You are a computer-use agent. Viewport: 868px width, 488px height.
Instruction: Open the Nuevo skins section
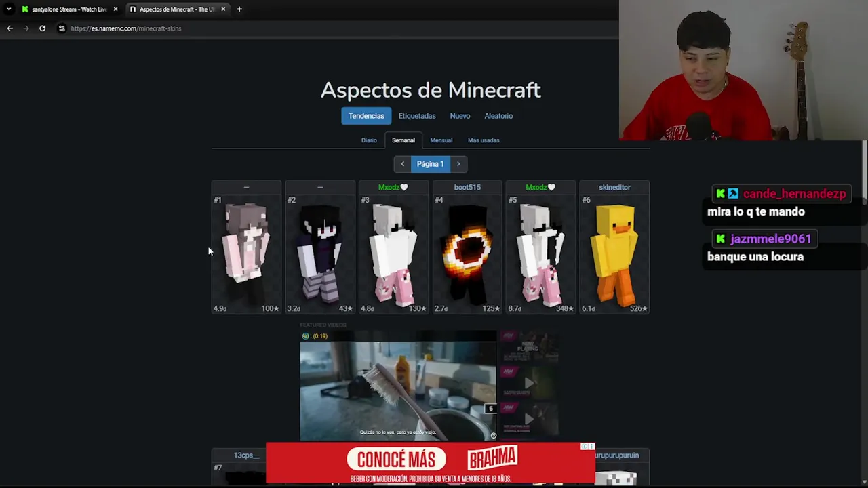point(460,116)
